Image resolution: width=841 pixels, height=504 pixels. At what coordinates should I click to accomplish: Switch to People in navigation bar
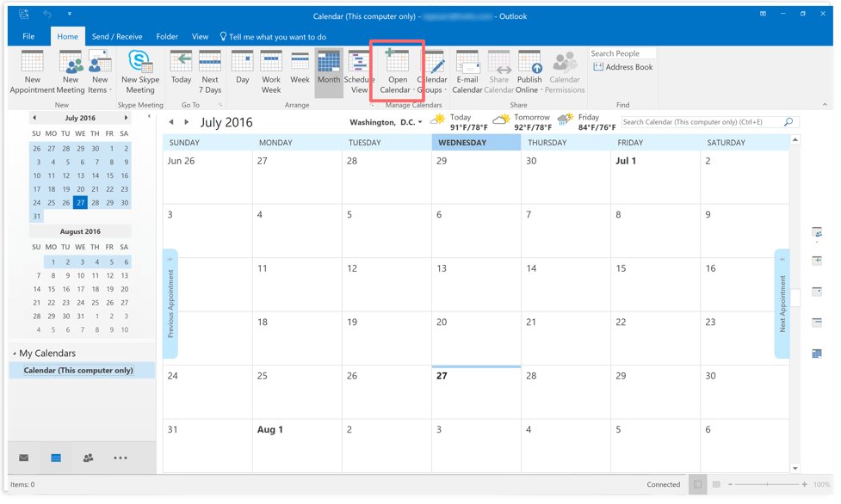(x=88, y=458)
